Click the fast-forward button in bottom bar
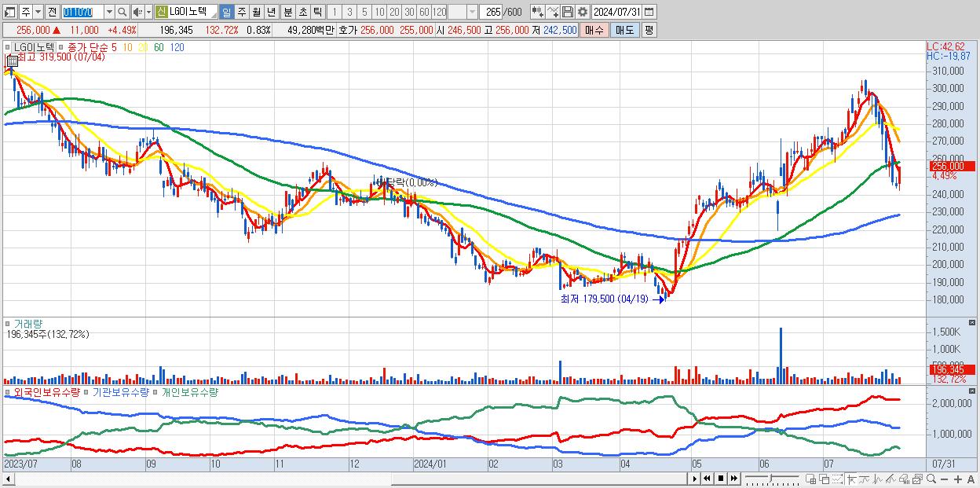980x488 pixels. point(733,479)
